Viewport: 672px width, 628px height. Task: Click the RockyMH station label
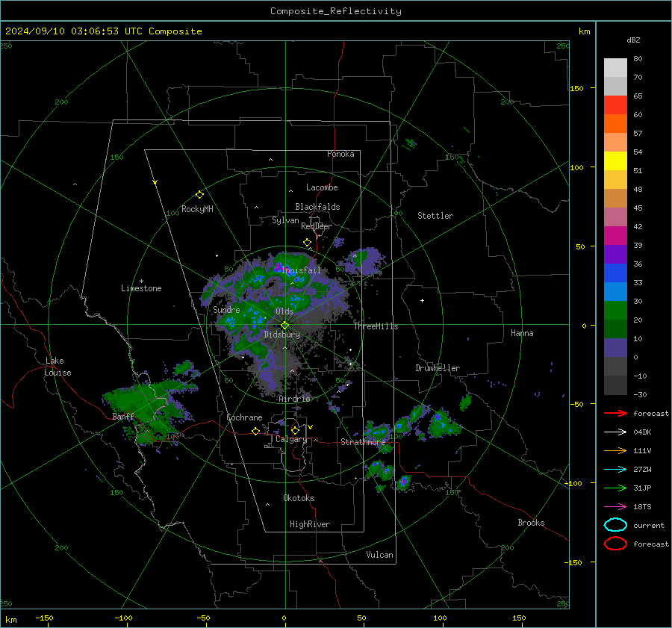pos(197,209)
